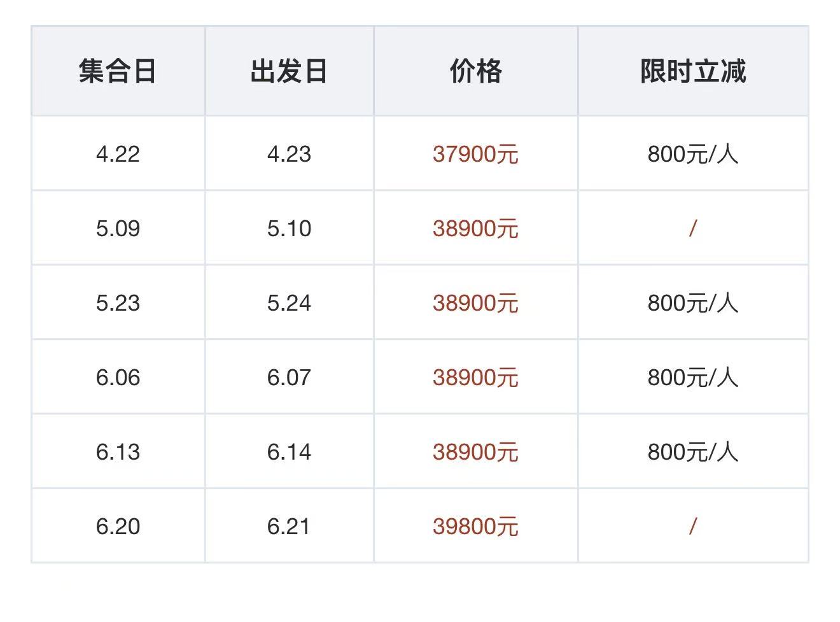This screenshot has width=840, height=622.
Task: Select the 4.23 departure date cell
Action: pyautogui.click(x=289, y=154)
